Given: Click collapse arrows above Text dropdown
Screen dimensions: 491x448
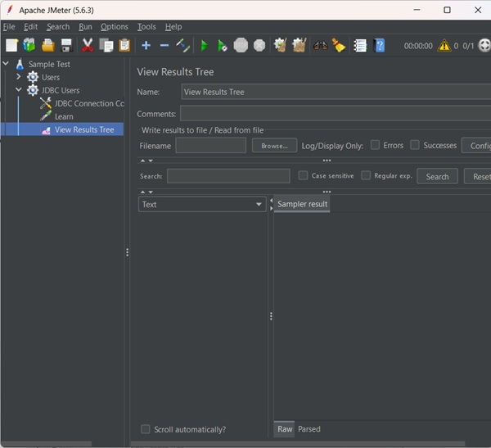Looking at the screenshot, I should 146,192.
